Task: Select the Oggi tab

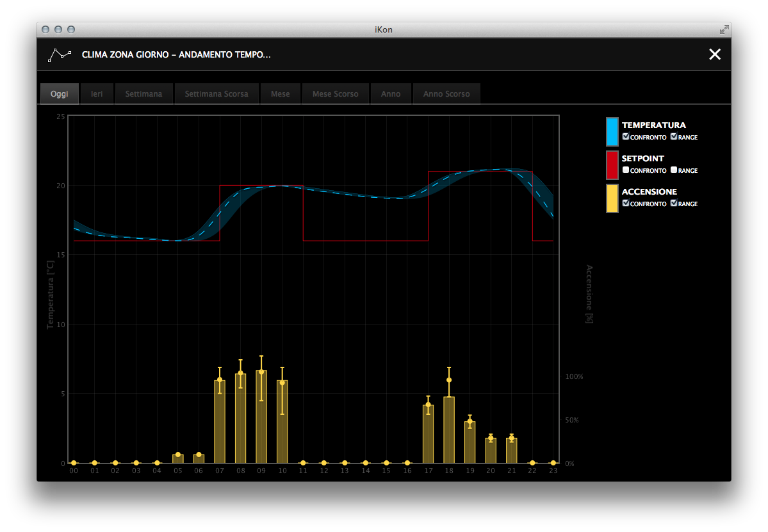Action: [60, 93]
